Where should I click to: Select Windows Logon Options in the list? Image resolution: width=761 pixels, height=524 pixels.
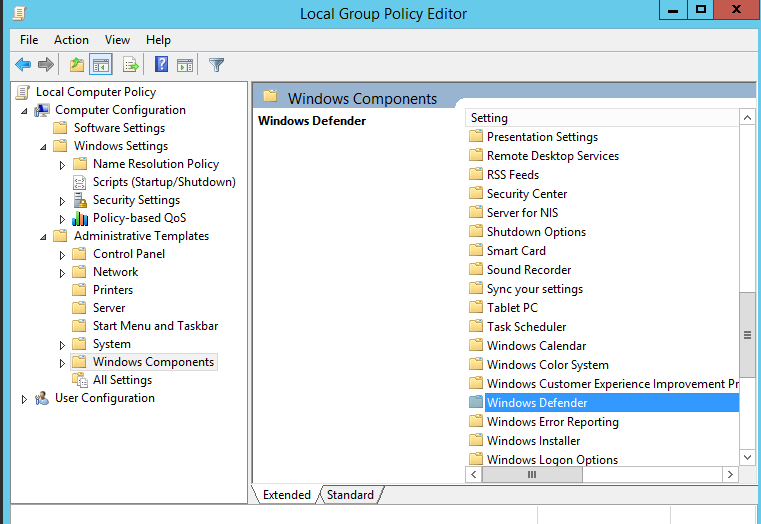tap(552, 459)
